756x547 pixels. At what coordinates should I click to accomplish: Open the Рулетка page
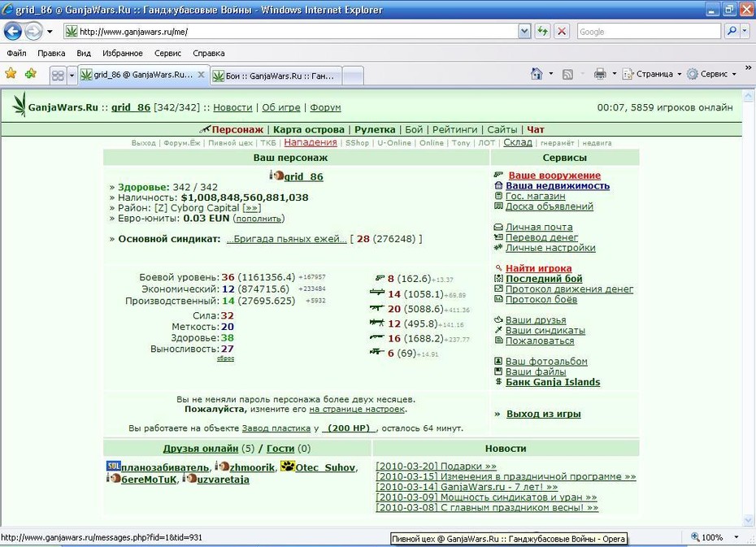pyautogui.click(x=375, y=130)
